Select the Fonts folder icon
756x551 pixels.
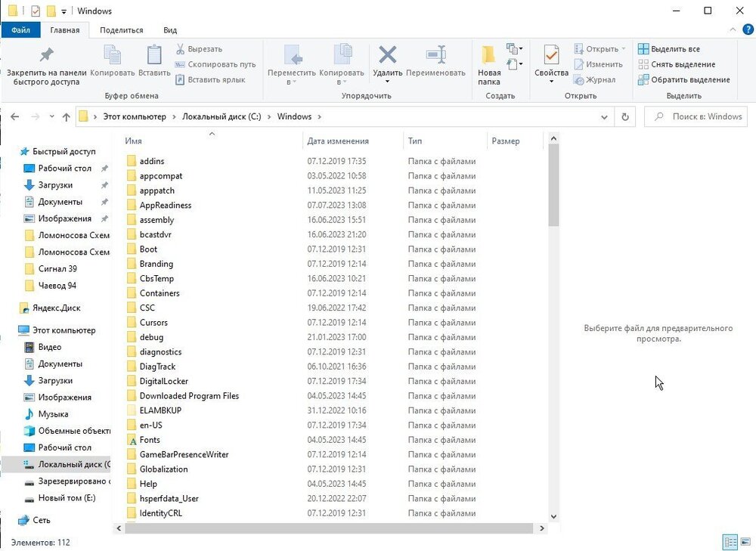point(132,440)
